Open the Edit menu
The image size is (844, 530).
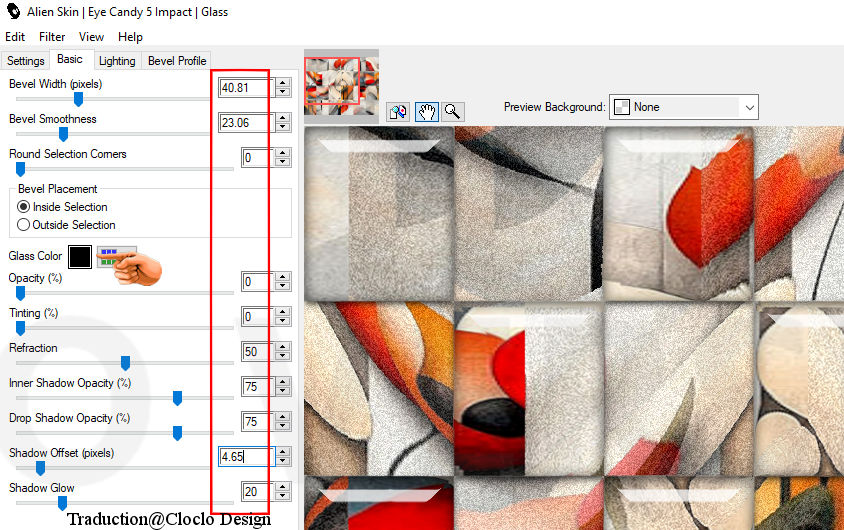(15, 37)
